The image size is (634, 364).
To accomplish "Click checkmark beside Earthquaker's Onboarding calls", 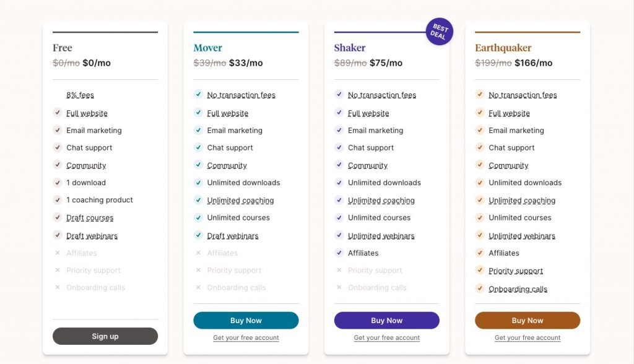I will coord(480,288).
